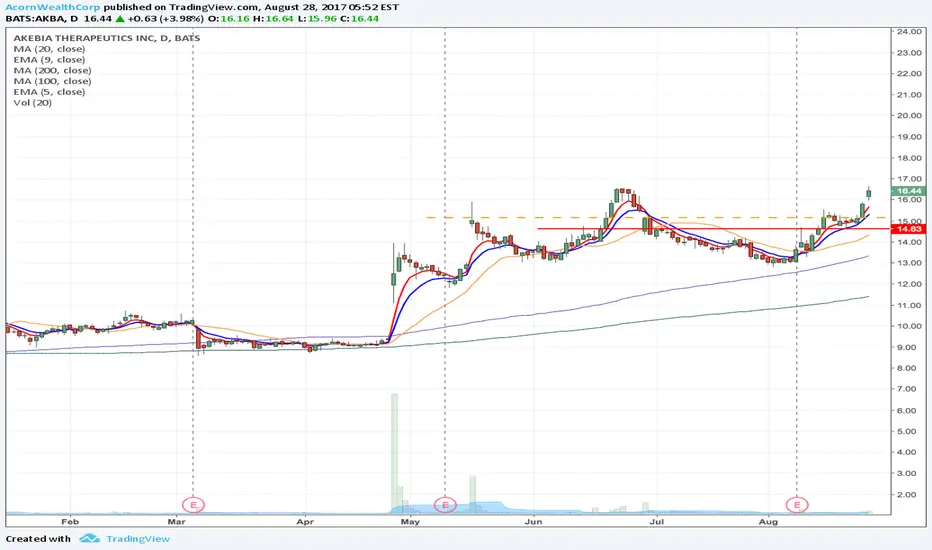
Task: Click the 20.00 price scale label
Action: [909, 115]
